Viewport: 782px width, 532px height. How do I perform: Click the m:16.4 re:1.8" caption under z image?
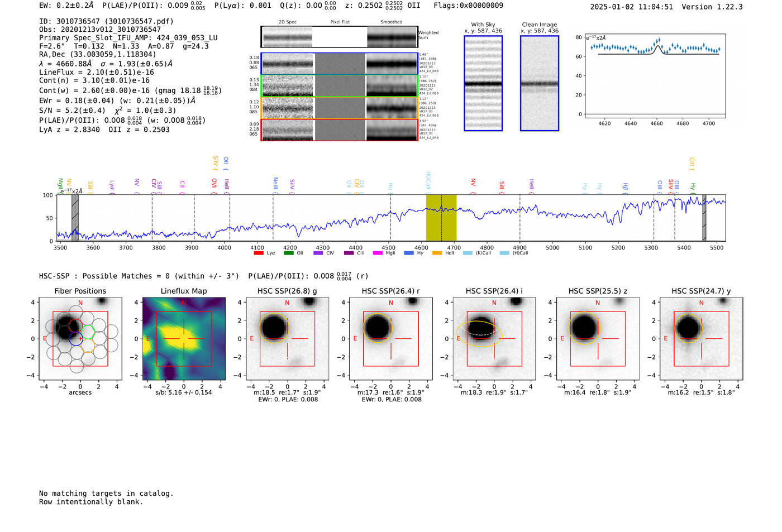(x=598, y=392)
